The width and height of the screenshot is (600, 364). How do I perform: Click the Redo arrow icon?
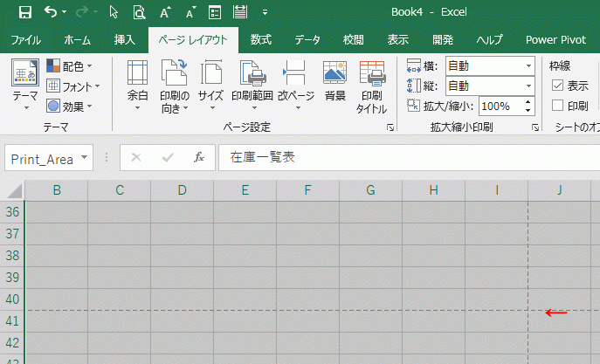click(82, 12)
